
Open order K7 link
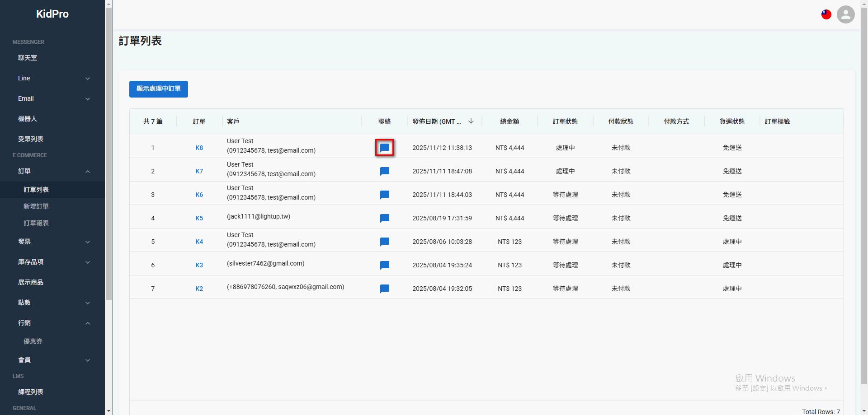click(x=199, y=171)
